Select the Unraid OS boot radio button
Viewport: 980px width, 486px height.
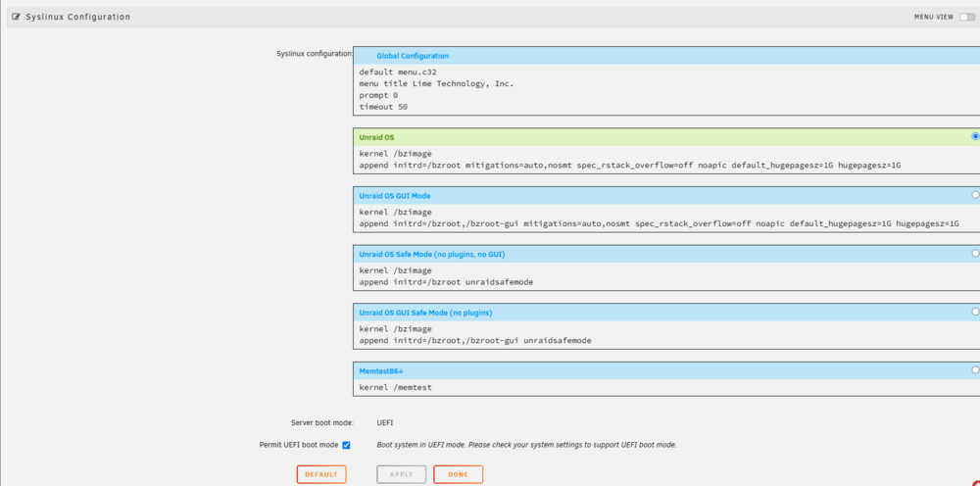click(976, 136)
